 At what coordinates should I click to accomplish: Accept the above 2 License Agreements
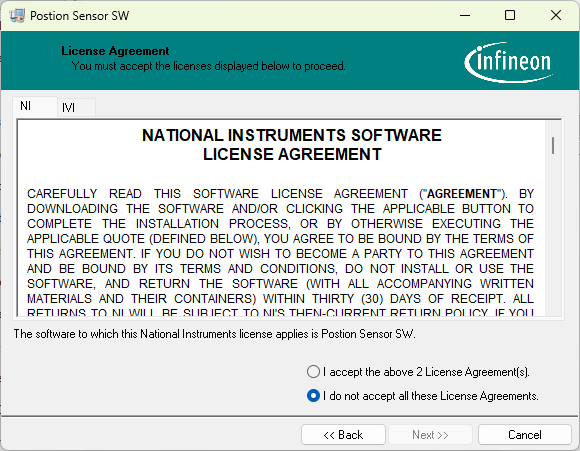click(x=418, y=372)
